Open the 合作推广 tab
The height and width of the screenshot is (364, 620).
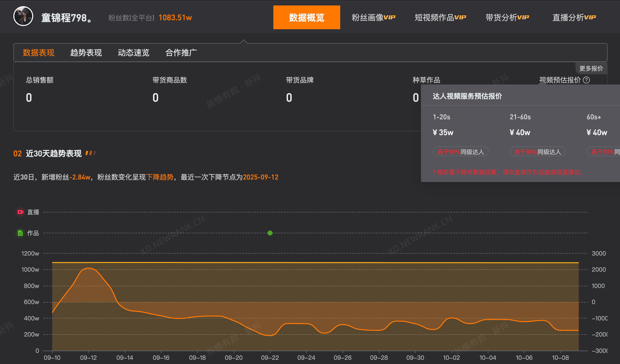(181, 52)
